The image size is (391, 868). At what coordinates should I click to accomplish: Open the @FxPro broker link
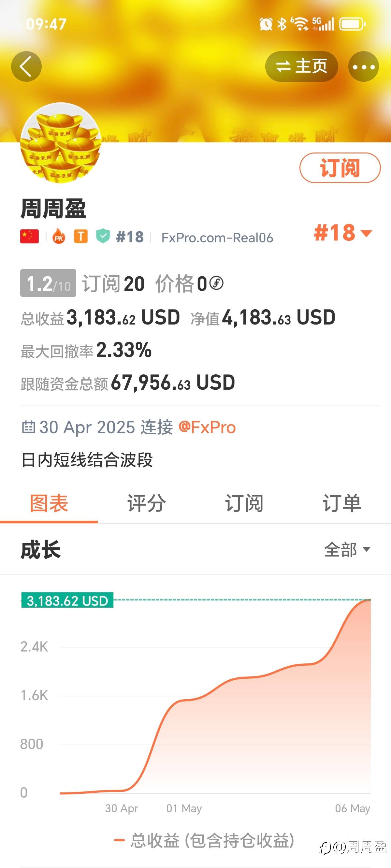coord(207,427)
